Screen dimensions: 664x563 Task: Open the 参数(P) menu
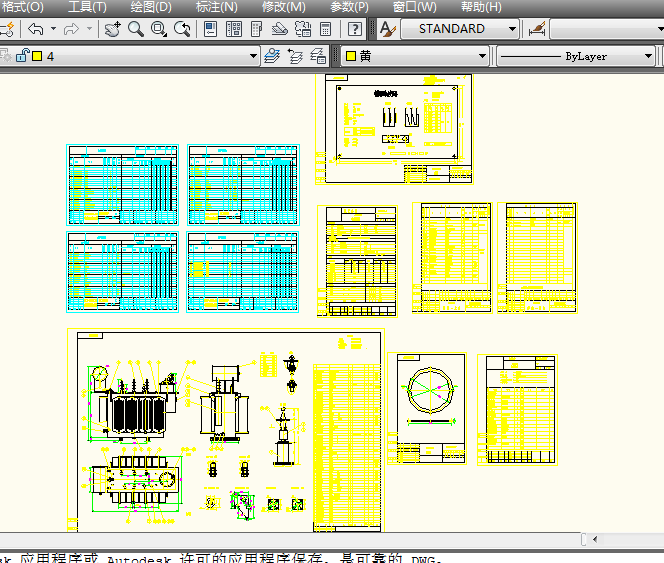(x=349, y=7)
